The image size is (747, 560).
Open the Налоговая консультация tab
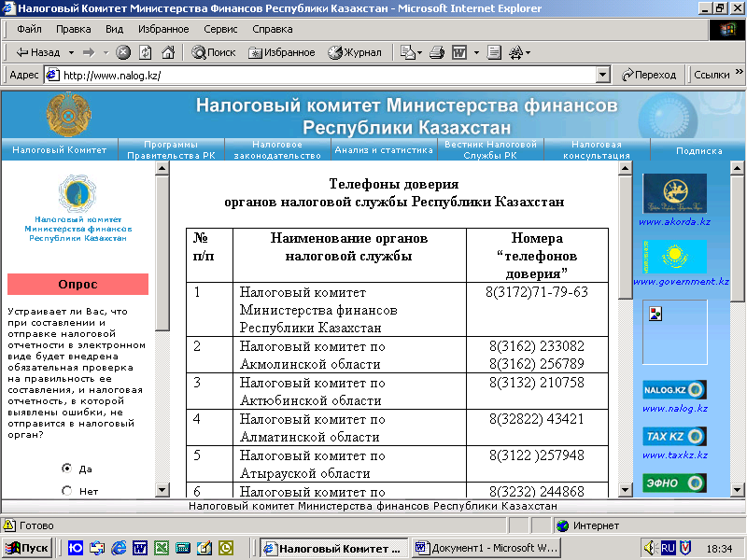click(597, 150)
